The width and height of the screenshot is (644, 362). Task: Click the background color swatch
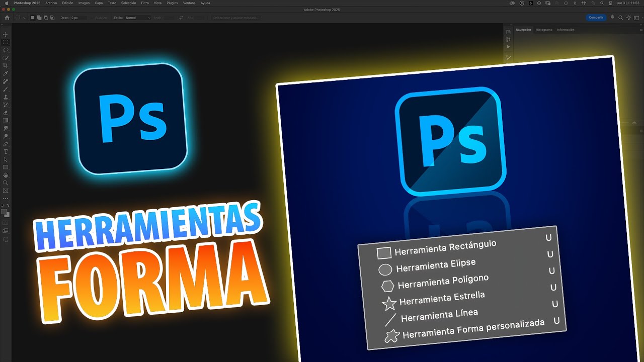click(x=7, y=215)
